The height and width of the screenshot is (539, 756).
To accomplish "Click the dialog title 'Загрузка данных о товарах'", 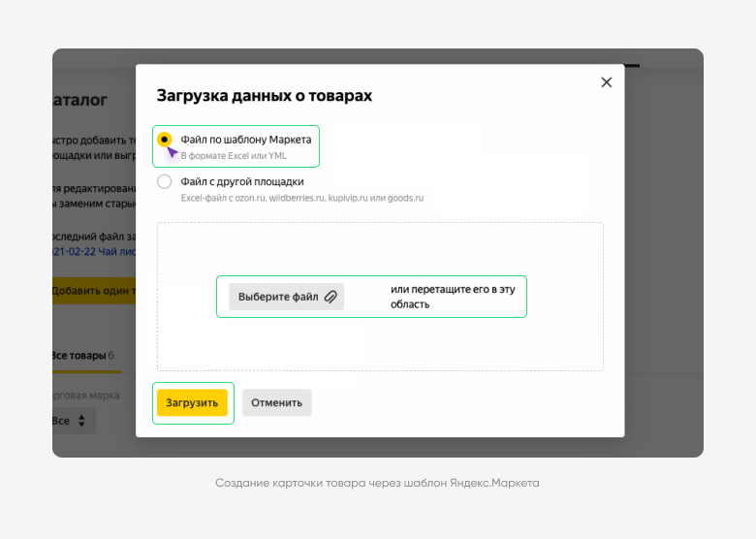I will click(265, 95).
